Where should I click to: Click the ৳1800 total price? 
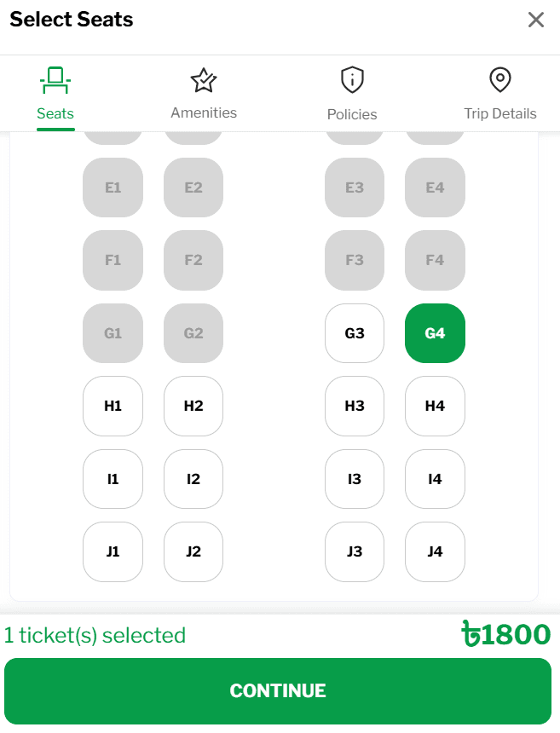tap(506, 634)
